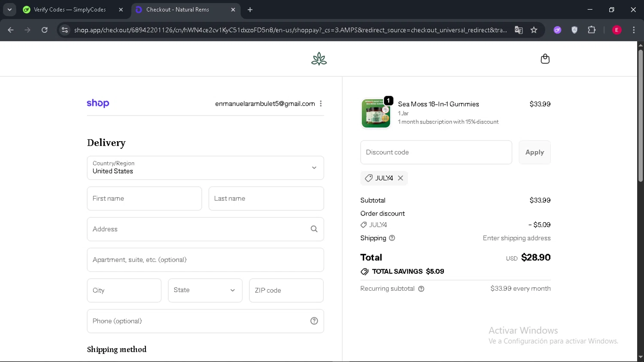Click the email address enmanuelarambulet5@gmail.com
This screenshot has height=362, width=644.
point(265,103)
